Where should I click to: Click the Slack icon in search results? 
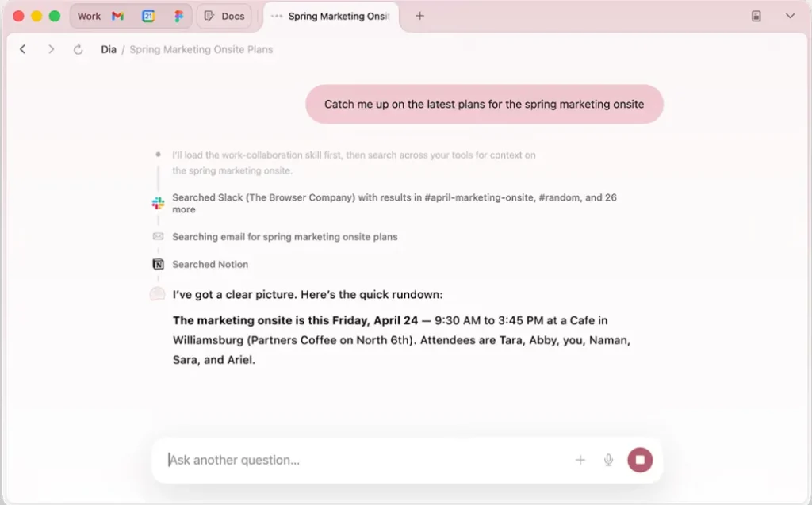pos(158,203)
